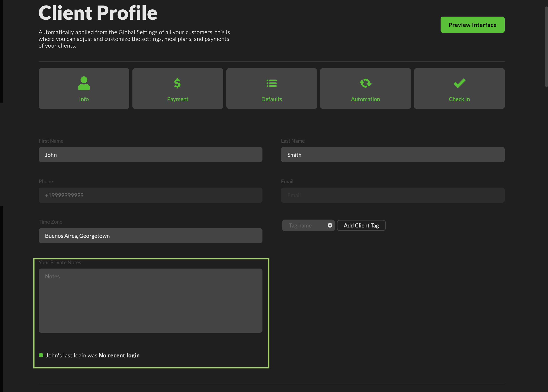Open the Time Zone dropdown
Viewport: 548px width, 392px height.
point(150,236)
